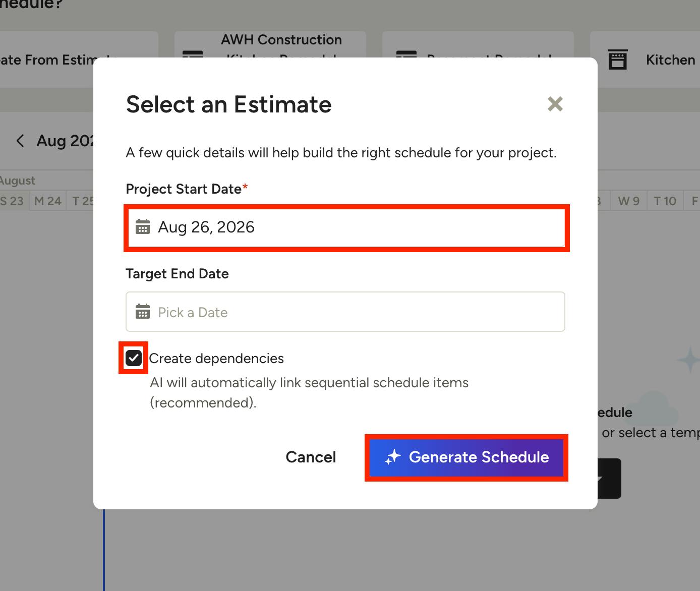Viewport: 700px width, 591px height.
Task: Click the sparkle icon on Generate Schedule
Action: (x=393, y=457)
